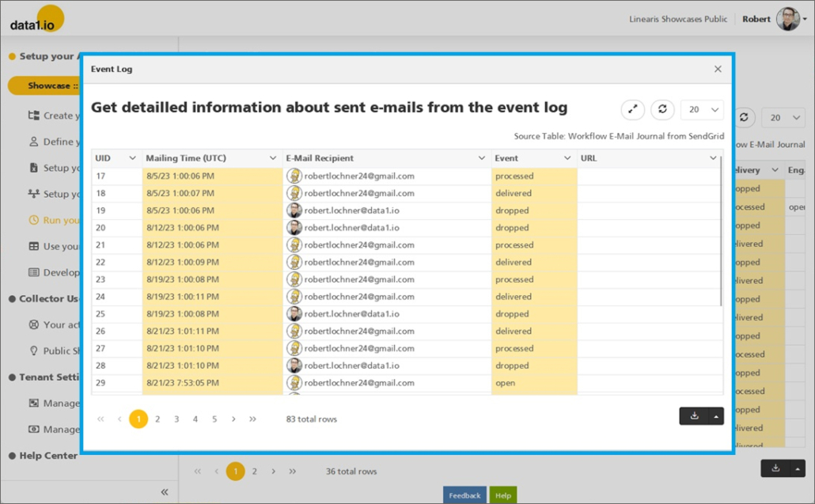This screenshot has height=504, width=815.
Task: Click the background table download icon
Action: click(x=775, y=468)
